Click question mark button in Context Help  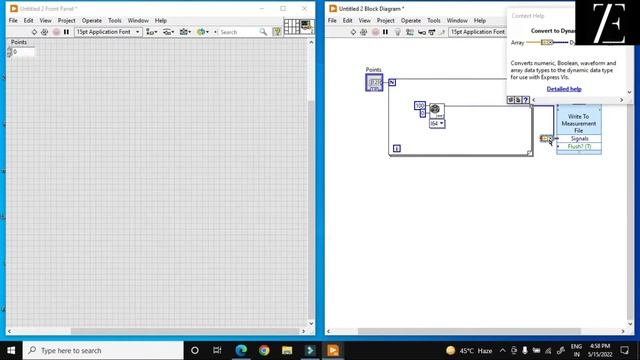pyautogui.click(x=526, y=100)
